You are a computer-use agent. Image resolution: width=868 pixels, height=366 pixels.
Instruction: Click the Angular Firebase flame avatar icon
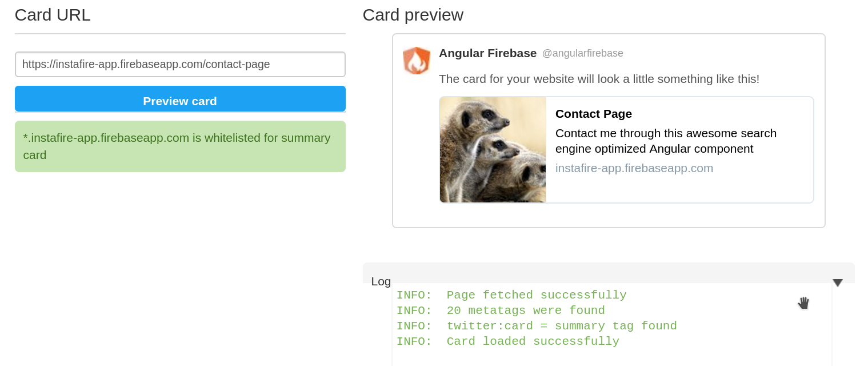[417, 61]
